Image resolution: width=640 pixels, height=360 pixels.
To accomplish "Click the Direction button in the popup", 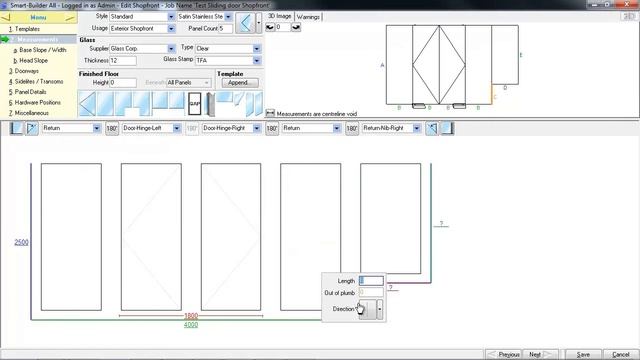I will (367, 309).
